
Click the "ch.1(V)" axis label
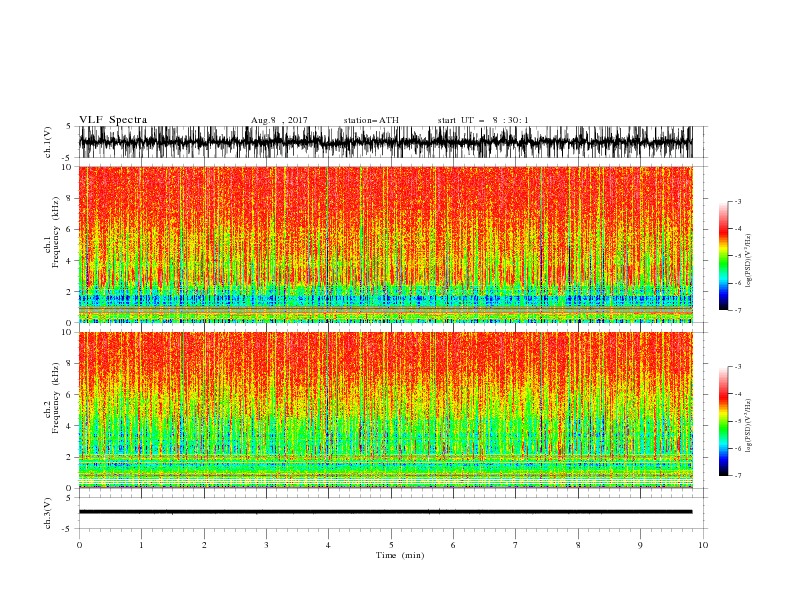[48, 142]
